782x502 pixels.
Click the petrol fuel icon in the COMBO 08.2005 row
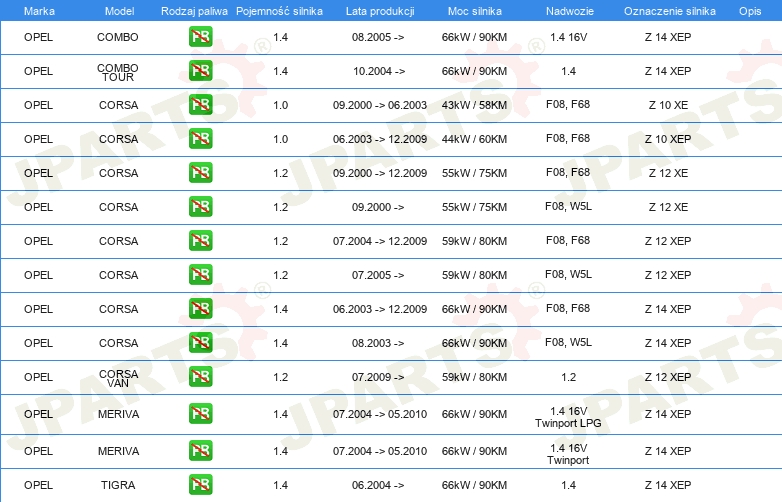[x=200, y=37]
